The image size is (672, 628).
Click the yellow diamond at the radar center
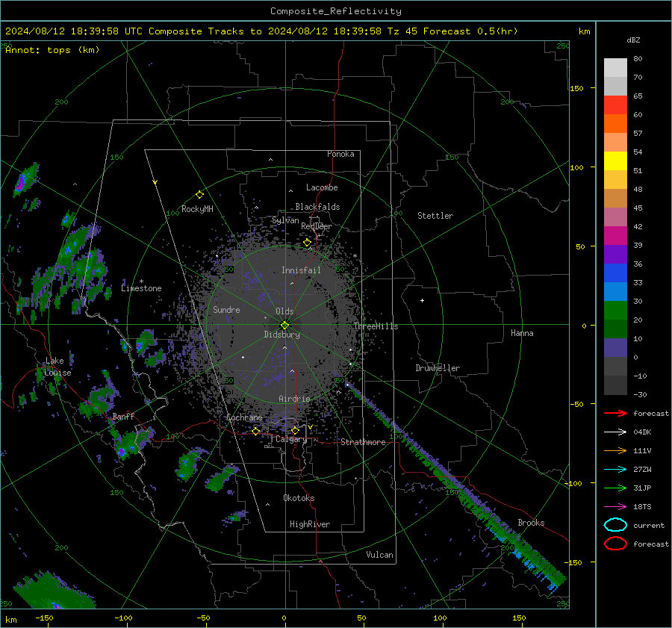pyautogui.click(x=284, y=325)
